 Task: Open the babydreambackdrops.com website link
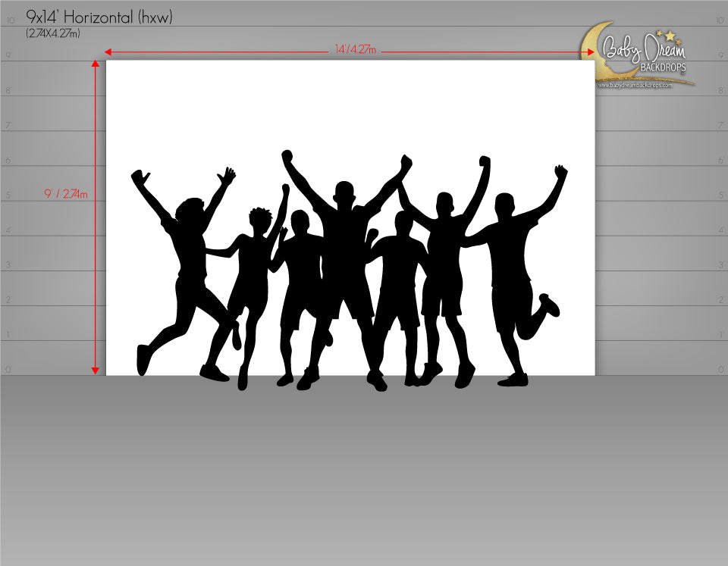point(635,86)
